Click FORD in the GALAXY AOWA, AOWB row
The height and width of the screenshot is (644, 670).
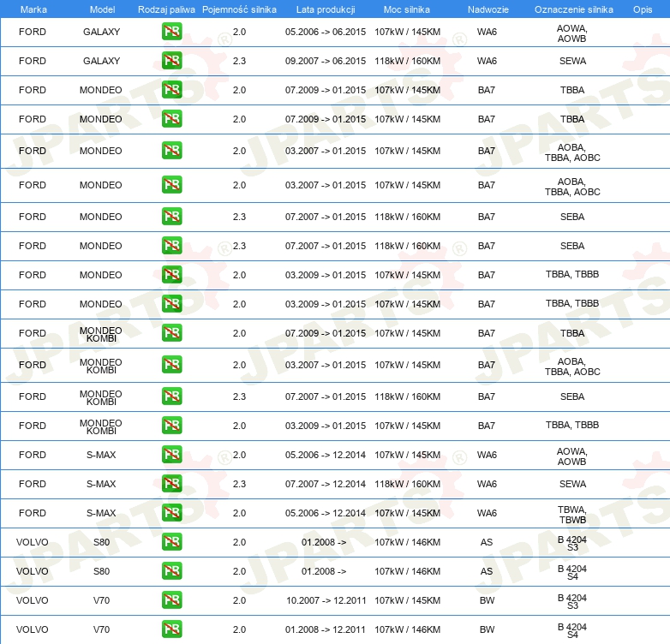(33, 32)
